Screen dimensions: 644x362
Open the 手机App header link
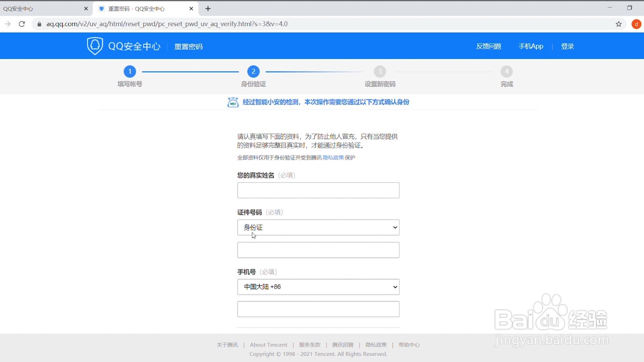click(531, 46)
